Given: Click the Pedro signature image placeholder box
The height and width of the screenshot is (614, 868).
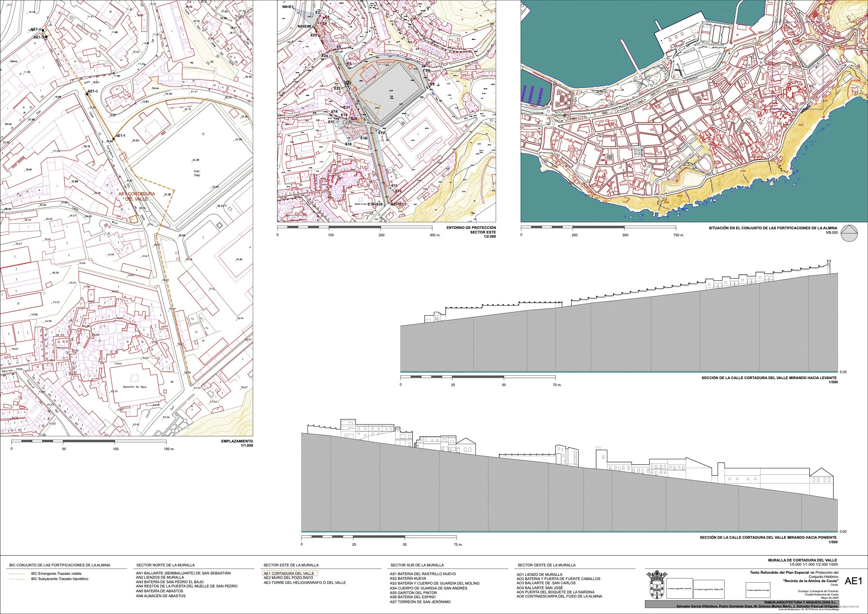Looking at the screenshot, I should 709,589.
